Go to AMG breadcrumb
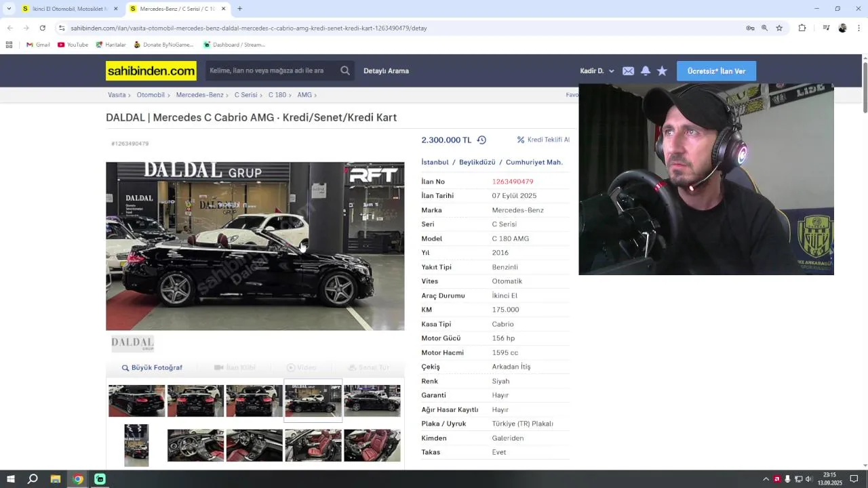Viewport: 868px width, 488px height. pos(304,95)
